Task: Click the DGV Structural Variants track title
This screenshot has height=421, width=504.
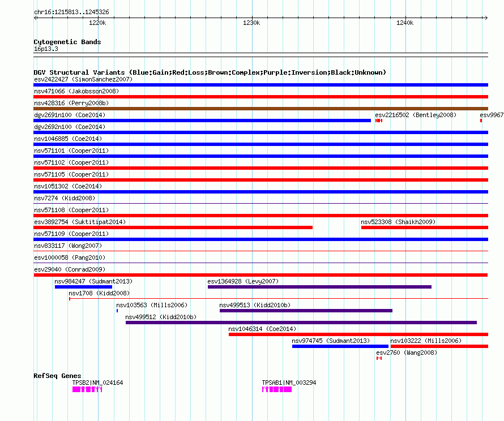Action: pos(210,72)
